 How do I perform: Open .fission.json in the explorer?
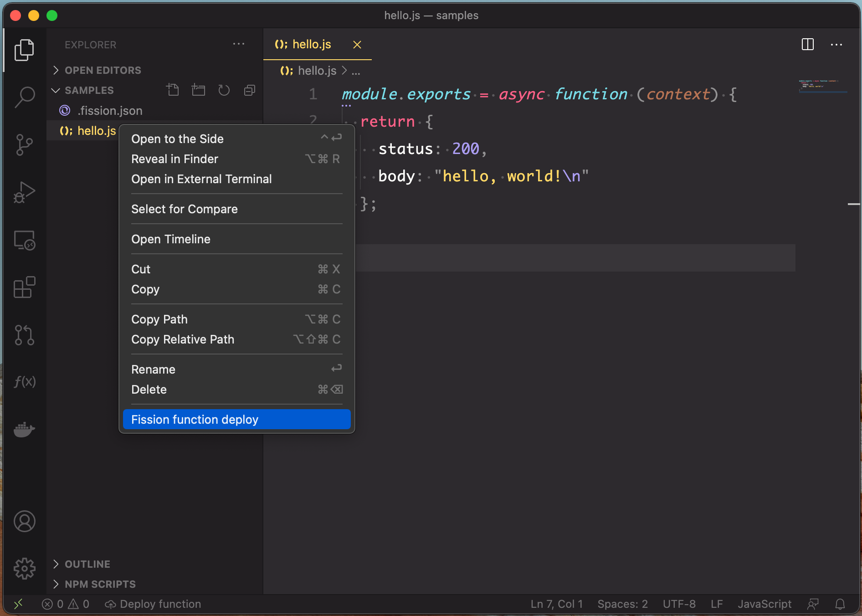[x=109, y=111]
